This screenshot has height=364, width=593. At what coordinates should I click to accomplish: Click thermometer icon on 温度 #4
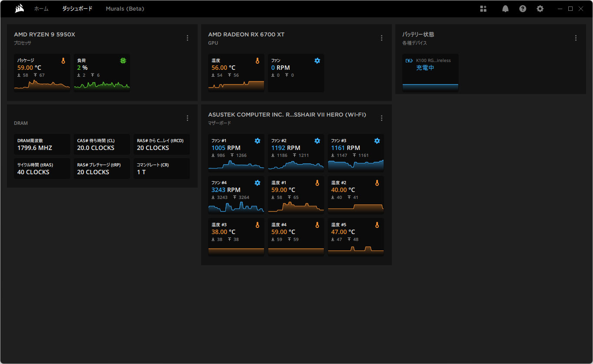point(317,225)
